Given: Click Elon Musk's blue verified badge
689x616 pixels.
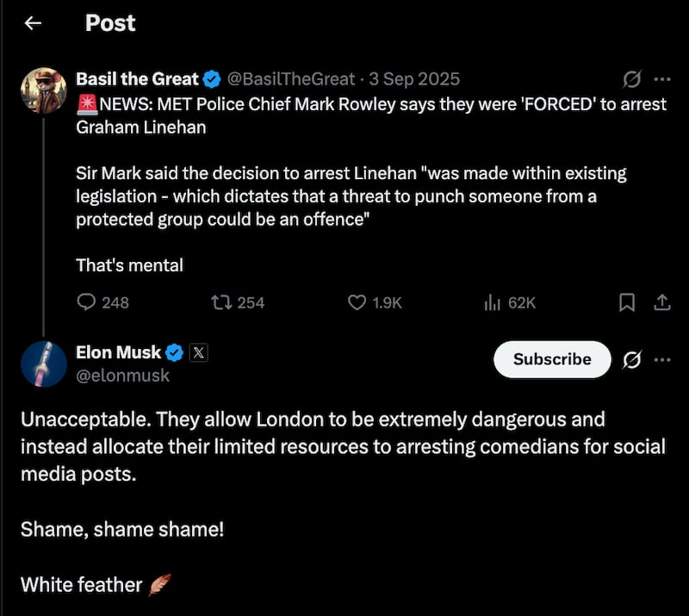Looking at the screenshot, I should point(174,352).
